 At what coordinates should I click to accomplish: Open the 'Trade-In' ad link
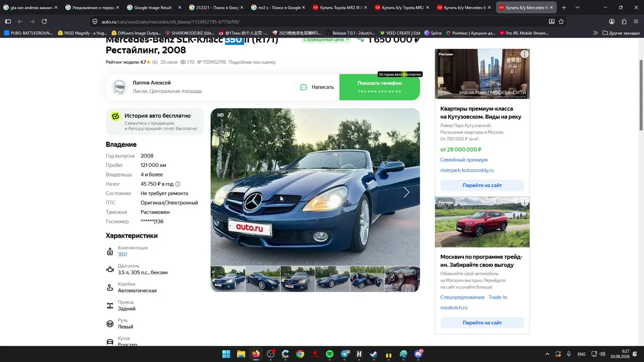[x=498, y=297]
